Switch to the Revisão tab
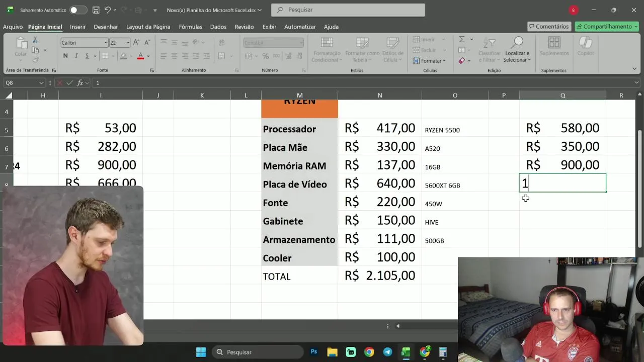644x362 pixels. pos(244,27)
